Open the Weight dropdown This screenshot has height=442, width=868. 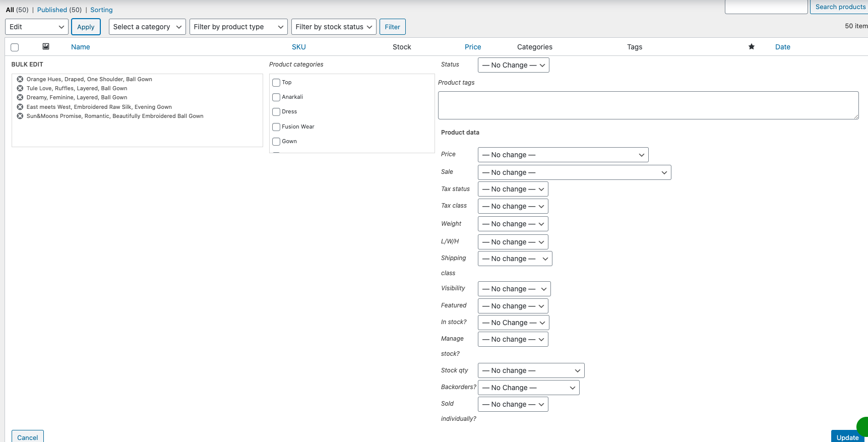point(513,224)
